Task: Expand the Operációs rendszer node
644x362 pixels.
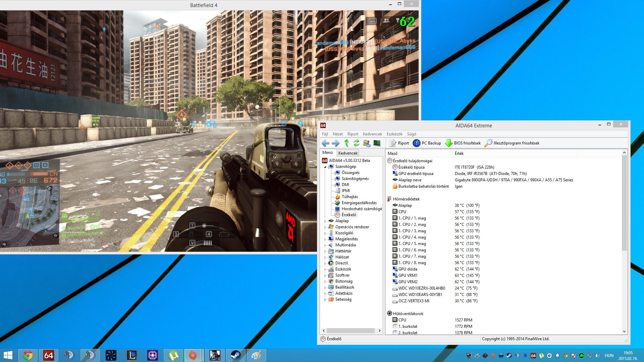Action: tap(325, 227)
